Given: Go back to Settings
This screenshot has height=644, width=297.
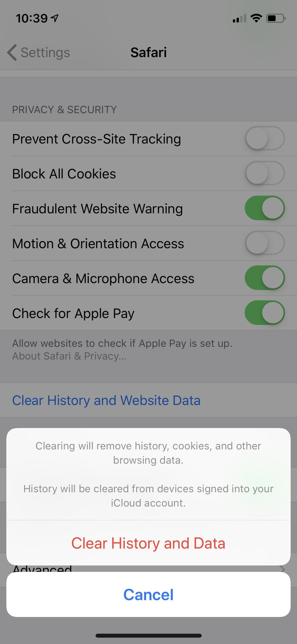Looking at the screenshot, I should (x=39, y=52).
